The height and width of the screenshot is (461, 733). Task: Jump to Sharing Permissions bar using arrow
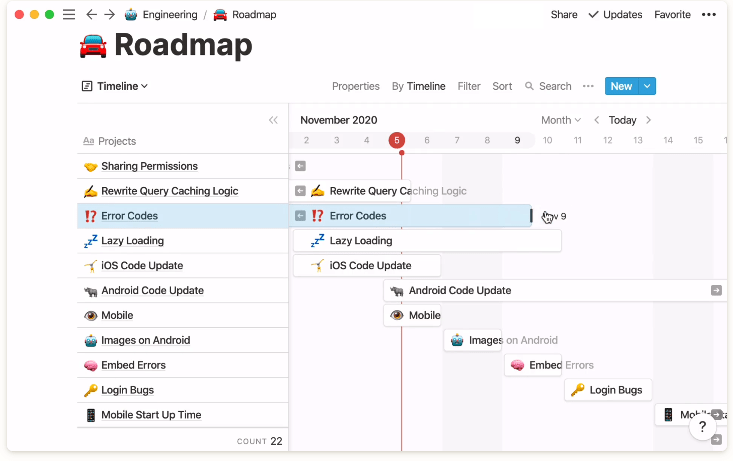click(300, 166)
